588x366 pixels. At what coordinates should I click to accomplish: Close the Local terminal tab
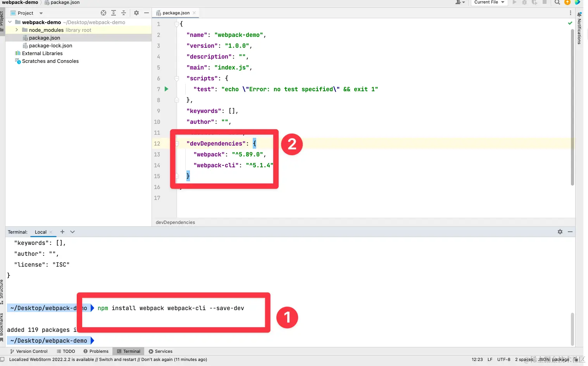(x=51, y=232)
